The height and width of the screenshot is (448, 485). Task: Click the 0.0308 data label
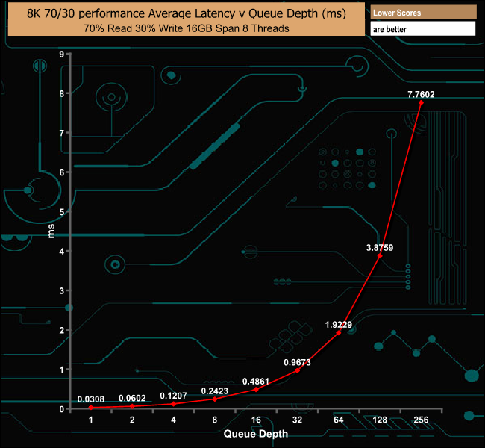[90, 399]
